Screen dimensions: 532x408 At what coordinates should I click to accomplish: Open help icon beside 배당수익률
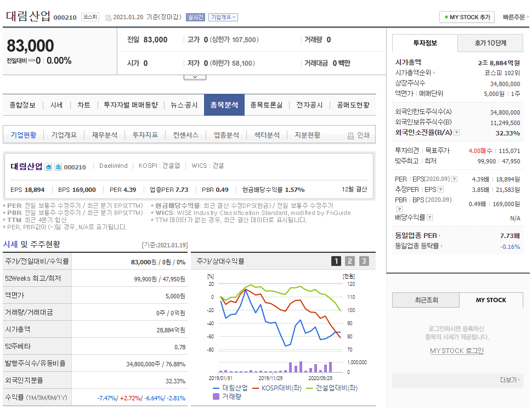430,217
